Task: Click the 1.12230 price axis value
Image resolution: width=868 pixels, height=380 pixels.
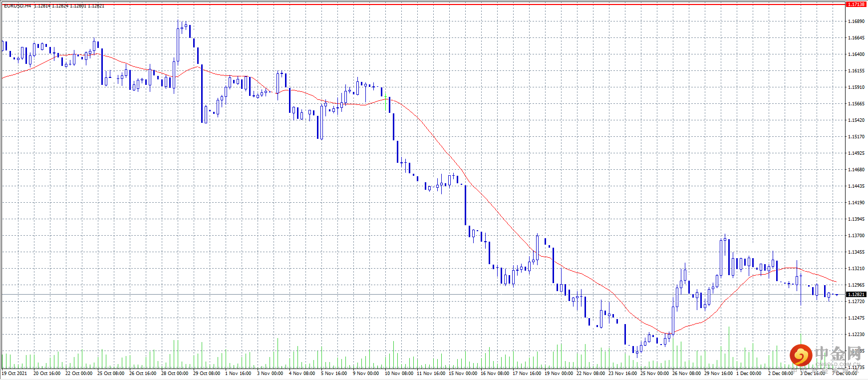Action: 856,335
